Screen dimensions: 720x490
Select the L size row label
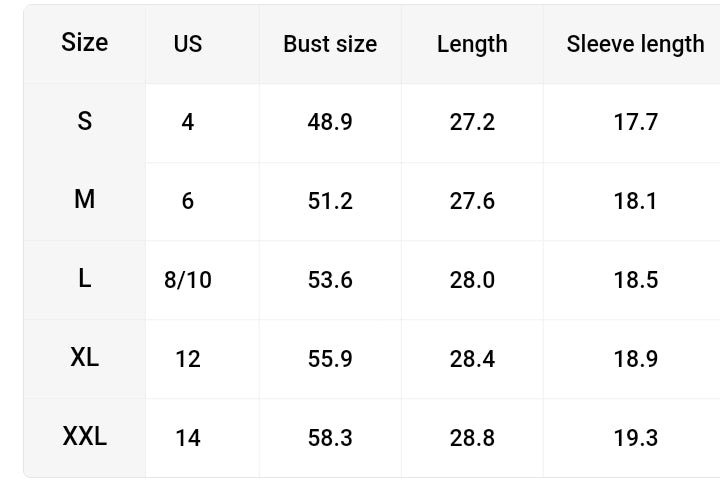(x=84, y=279)
